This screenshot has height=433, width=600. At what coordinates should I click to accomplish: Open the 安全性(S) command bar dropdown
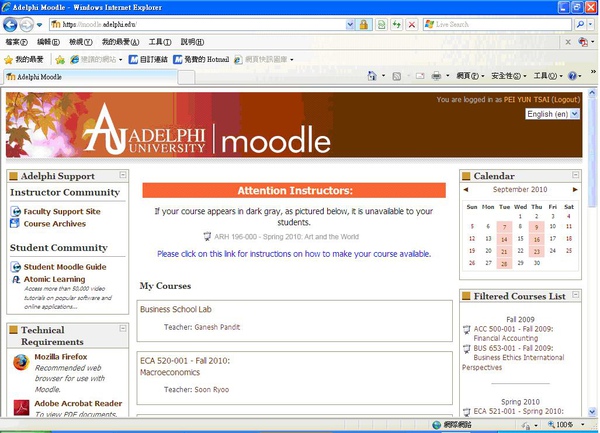(x=509, y=76)
